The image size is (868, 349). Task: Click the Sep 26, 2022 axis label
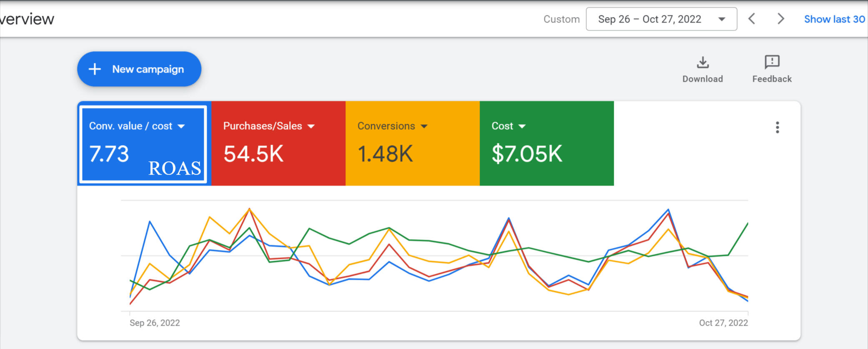pyautogui.click(x=155, y=323)
